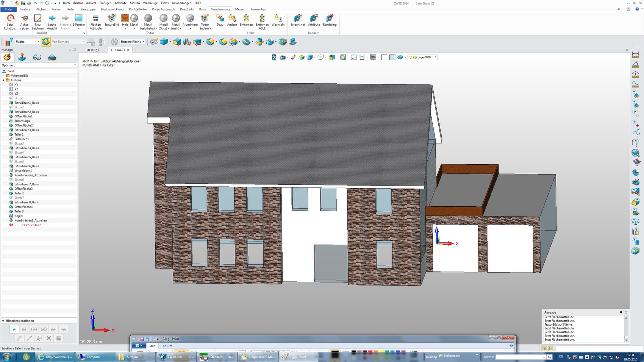Switch to the 2.jpg Paint window in taskbar
The image size is (644, 362).
click(x=299, y=357)
